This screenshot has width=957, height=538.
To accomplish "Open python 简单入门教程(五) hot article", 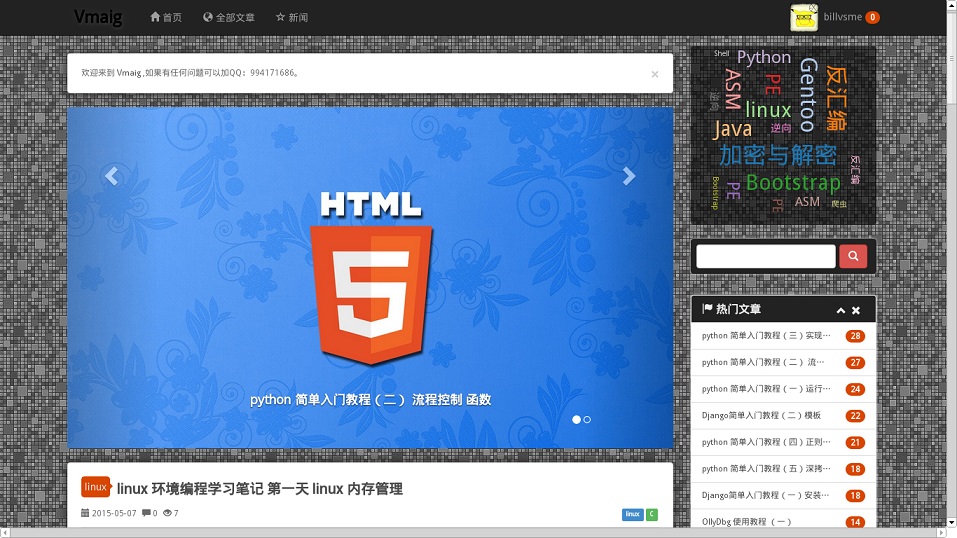I will [x=766, y=469].
